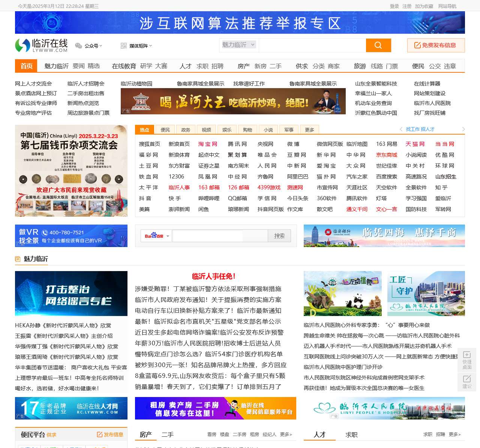Open the 临沂人事 link
Image resolution: width=480 pixels, height=448 pixels.
click(179, 187)
